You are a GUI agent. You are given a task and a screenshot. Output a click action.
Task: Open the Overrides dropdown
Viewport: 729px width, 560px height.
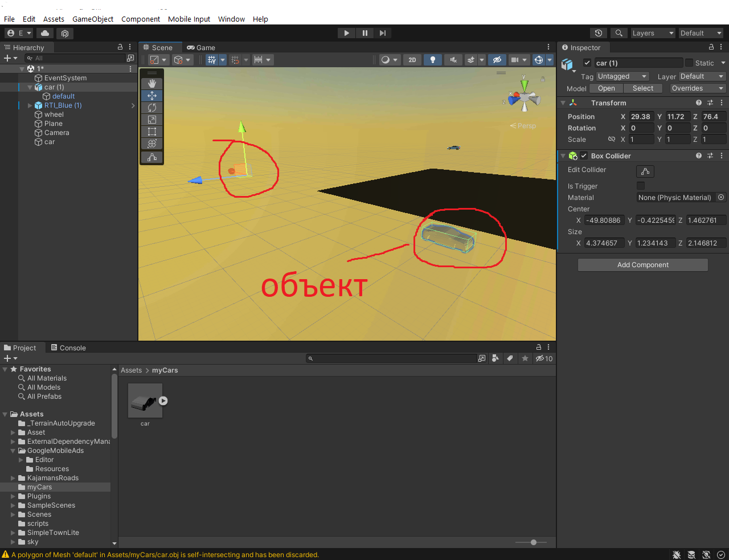(697, 88)
